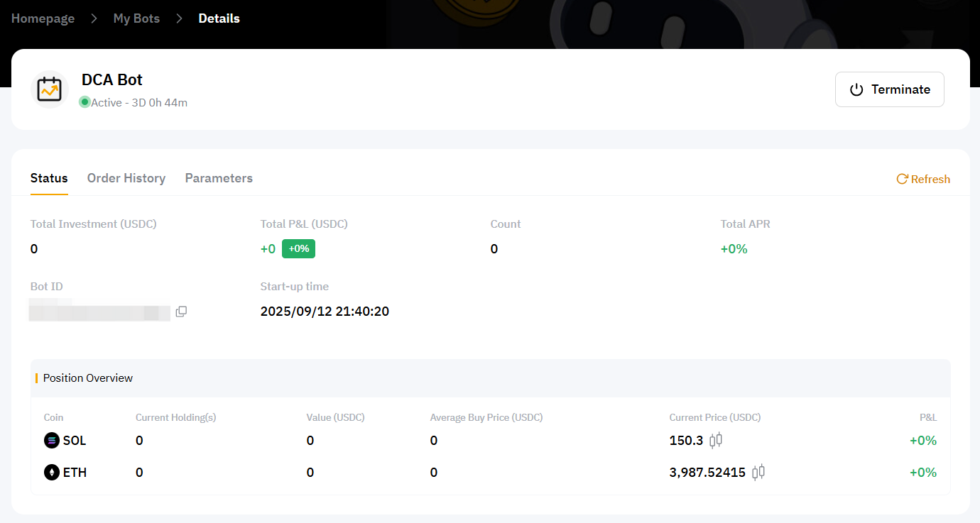Viewport: 980px width, 523px height.
Task: Open the ETH candlestick chart icon
Action: pyautogui.click(x=758, y=472)
